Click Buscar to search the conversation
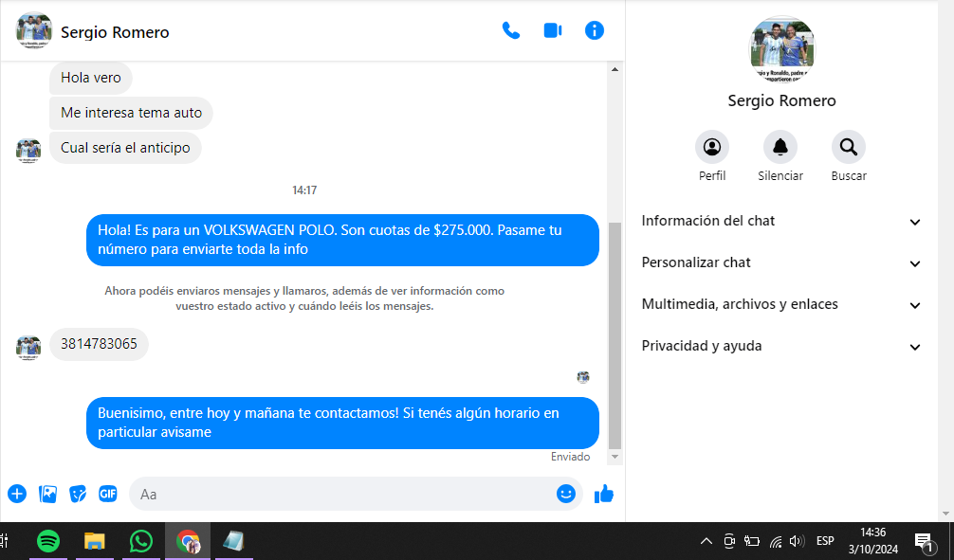The image size is (954, 560). (849, 148)
